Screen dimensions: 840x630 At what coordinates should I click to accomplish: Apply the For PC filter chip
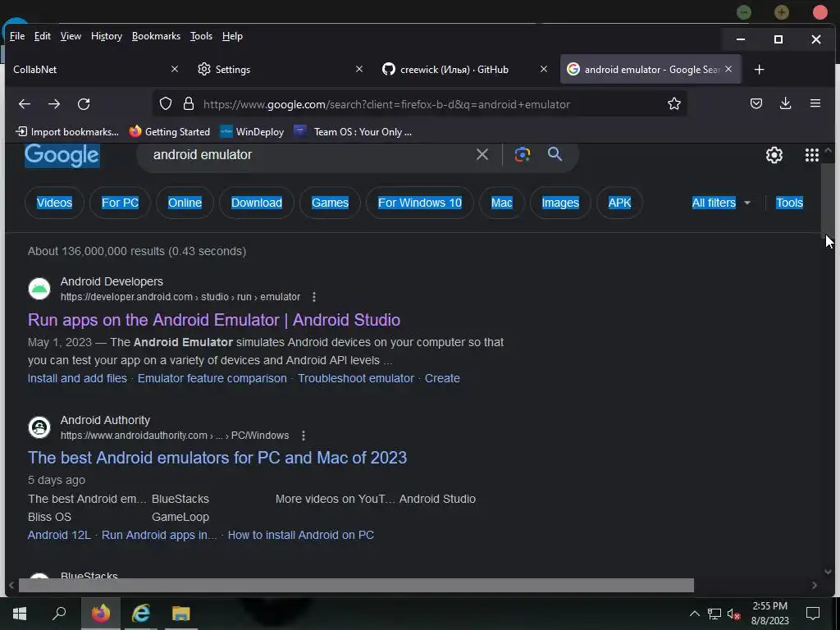pyautogui.click(x=120, y=203)
